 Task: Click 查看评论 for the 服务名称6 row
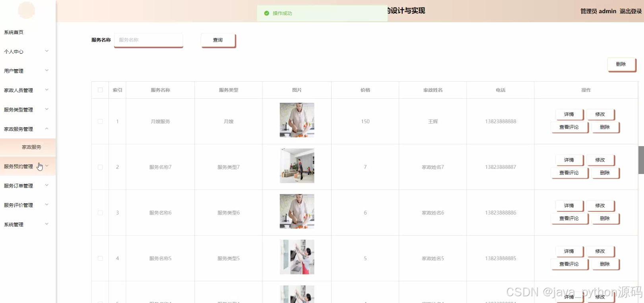569,218
